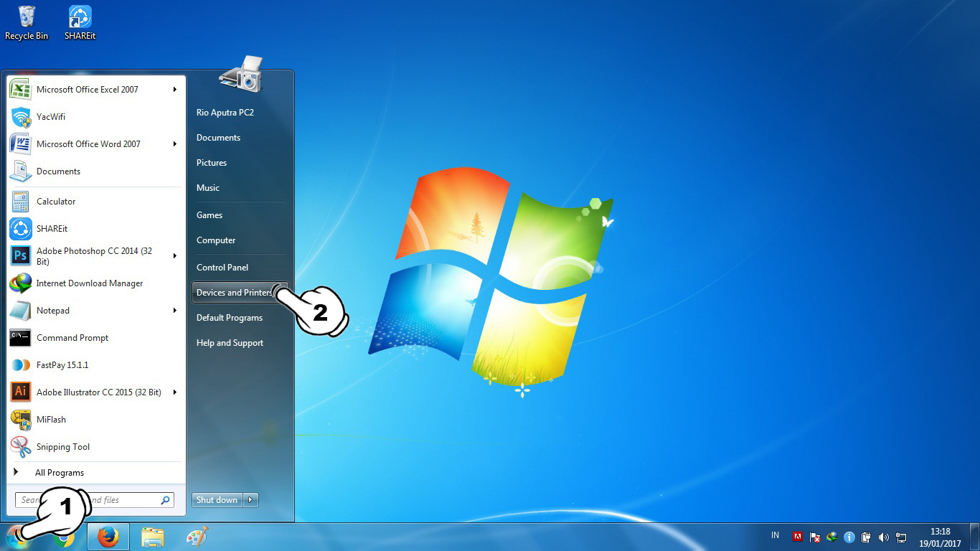Viewport: 980px width, 551px height.
Task: Open the power plug tray icon
Action: point(866,537)
